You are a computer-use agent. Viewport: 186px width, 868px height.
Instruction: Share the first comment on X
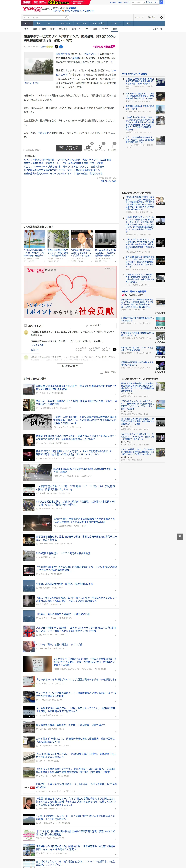114,349
